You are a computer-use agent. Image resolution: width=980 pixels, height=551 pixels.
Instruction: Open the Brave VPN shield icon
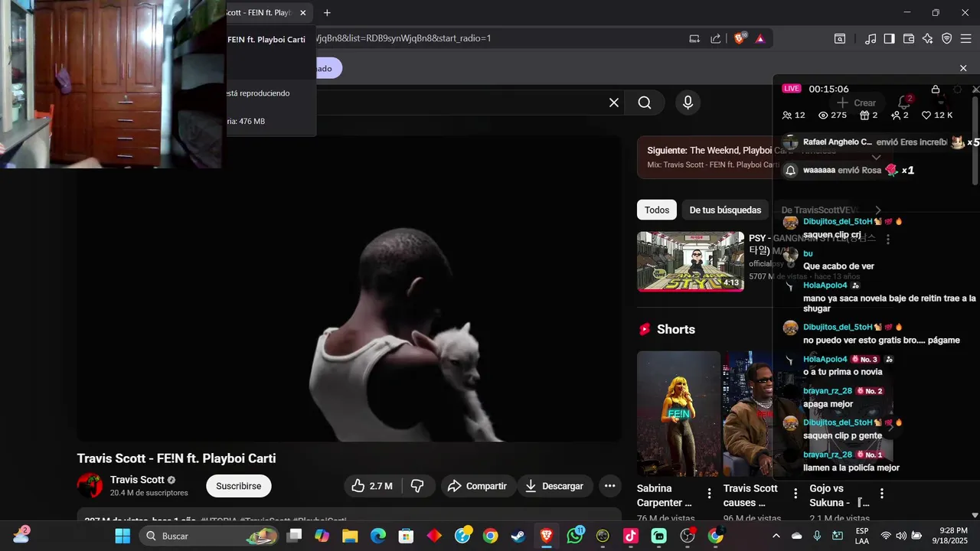tap(946, 38)
